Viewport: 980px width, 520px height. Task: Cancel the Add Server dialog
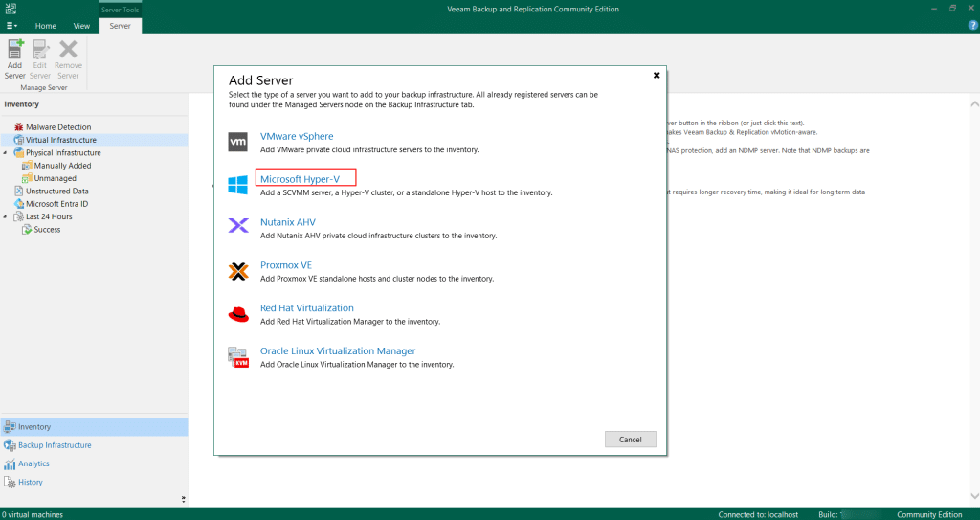pyautogui.click(x=630, y=440)
